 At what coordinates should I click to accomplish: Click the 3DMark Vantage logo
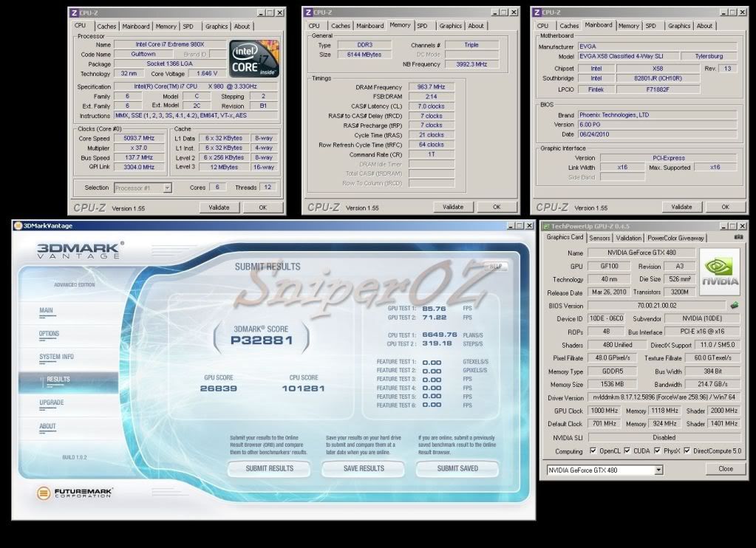(x=80, y=250)
